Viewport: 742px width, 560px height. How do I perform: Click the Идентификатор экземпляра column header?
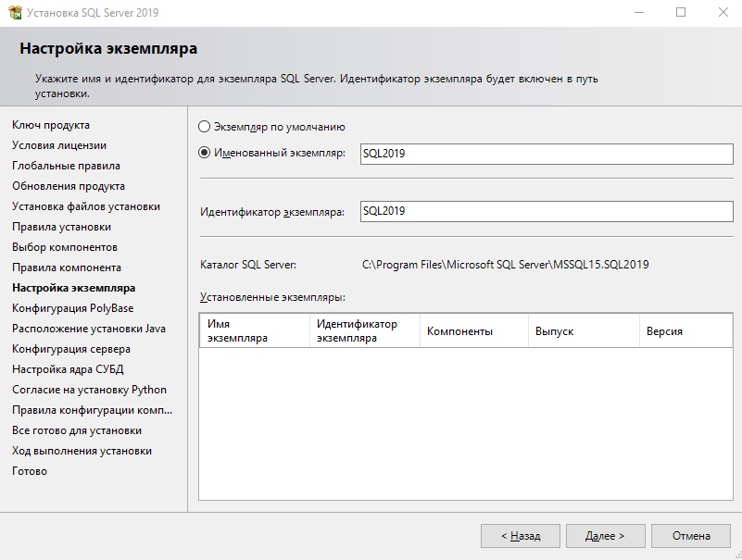click(x=364, y=330)
